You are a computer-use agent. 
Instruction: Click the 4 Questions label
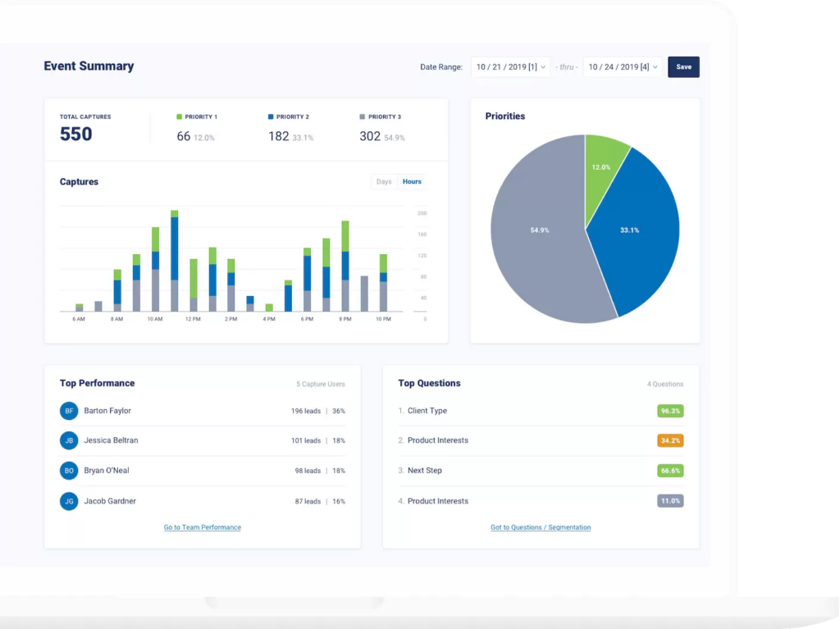click(664, 384)
